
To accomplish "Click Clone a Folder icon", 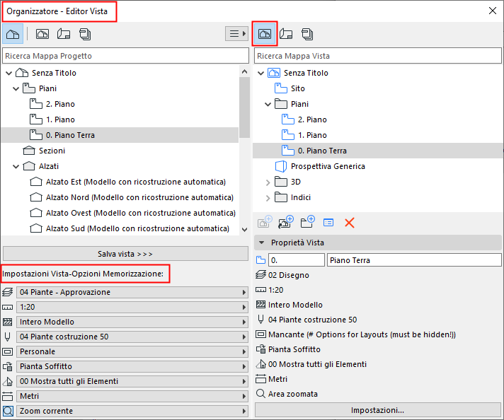I will pyautogui.click(x=286, y=222).
